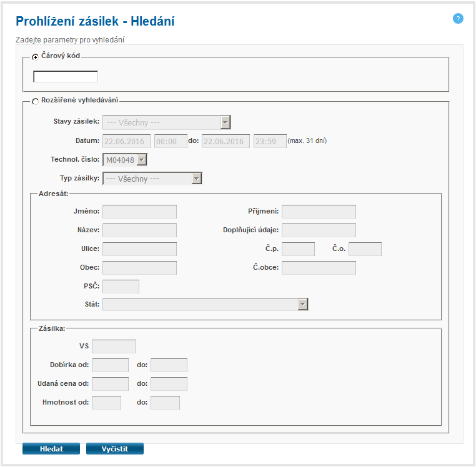Expand the Stát country dropdown

(x=206, y=304)
